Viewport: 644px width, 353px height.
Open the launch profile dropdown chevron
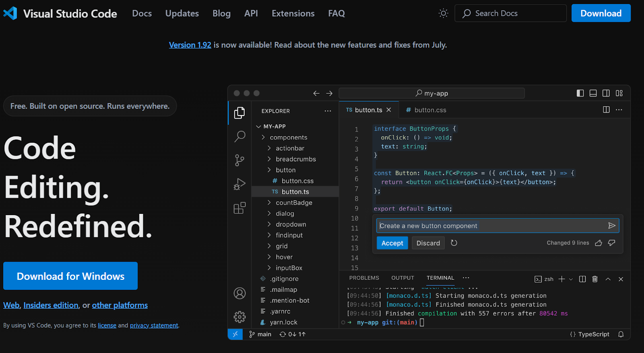[x=571, y=279]
